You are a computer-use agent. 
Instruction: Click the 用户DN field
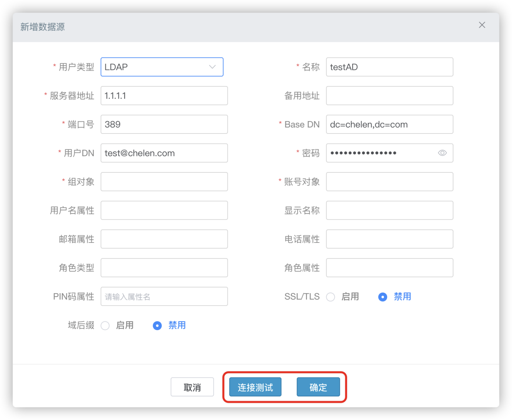point(164,153)
